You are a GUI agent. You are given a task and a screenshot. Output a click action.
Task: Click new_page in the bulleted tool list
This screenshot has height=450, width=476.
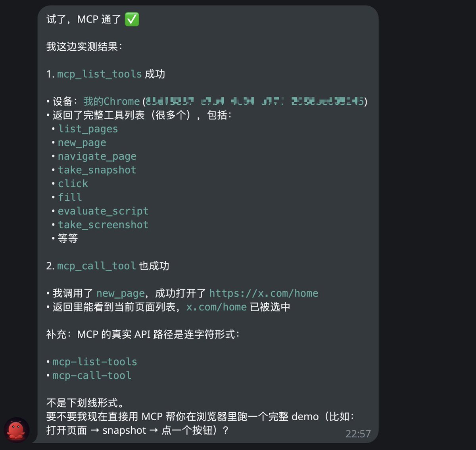coord(82,143)
